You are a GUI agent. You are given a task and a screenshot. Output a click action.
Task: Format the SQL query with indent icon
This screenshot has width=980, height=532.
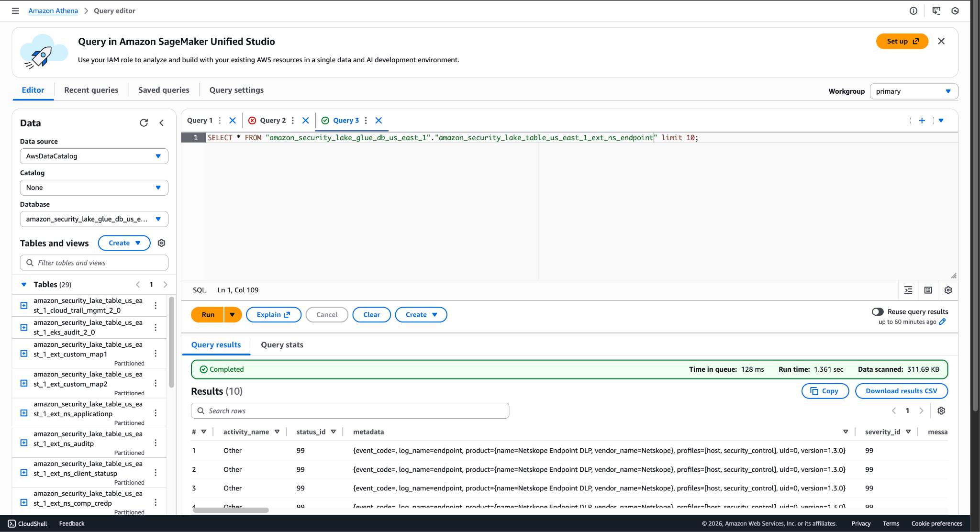[908, 290]
